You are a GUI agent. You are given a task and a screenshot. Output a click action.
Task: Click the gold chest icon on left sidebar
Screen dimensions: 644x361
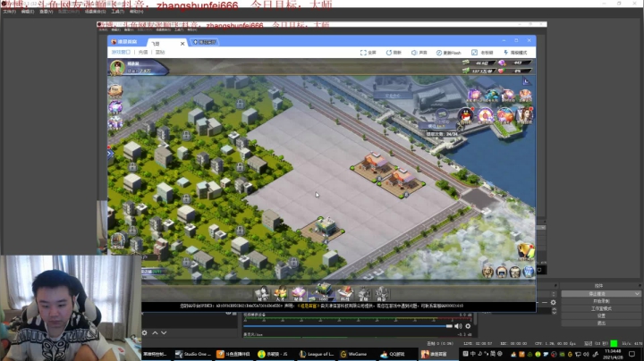115,90
